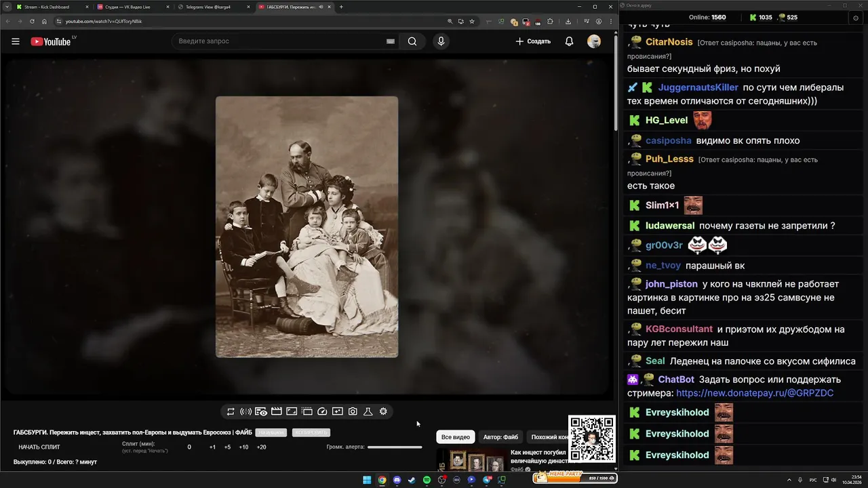Click the Chrome reload page button
The height and width of the screenshot is (488, 868).
[31, 21]
